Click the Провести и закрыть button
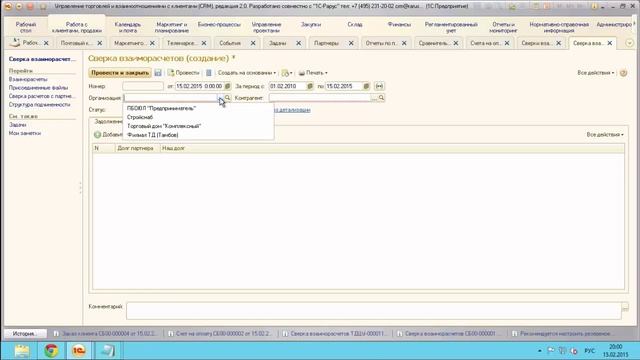 pos(120,73)
